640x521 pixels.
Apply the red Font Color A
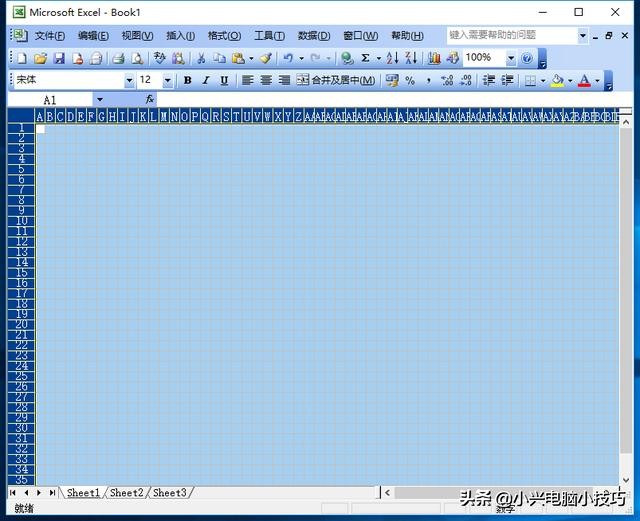pos(584,80)
